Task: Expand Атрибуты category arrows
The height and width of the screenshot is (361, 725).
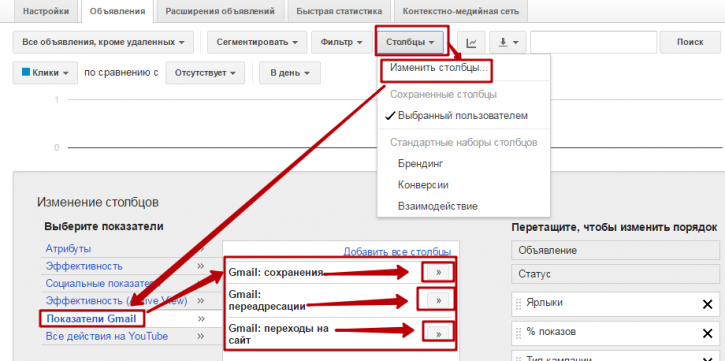Action: point(201,249)
